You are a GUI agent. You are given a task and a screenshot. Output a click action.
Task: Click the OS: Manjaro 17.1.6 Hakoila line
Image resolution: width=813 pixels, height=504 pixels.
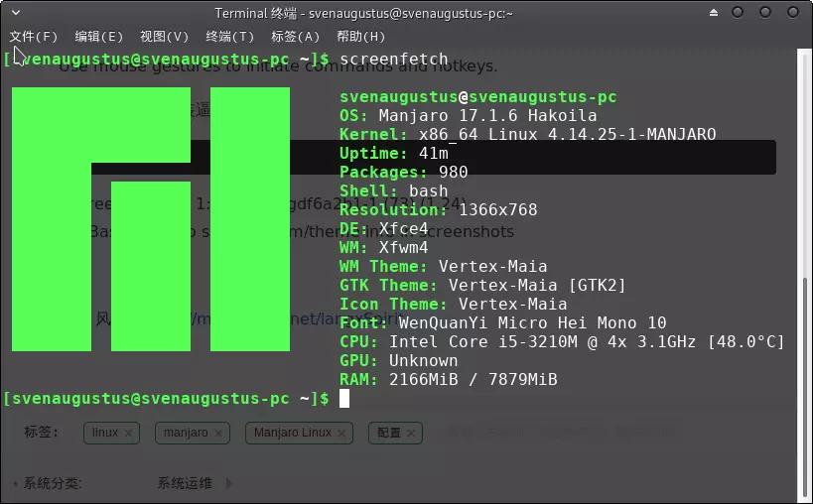pyautogui.click(x=469, y=115)
